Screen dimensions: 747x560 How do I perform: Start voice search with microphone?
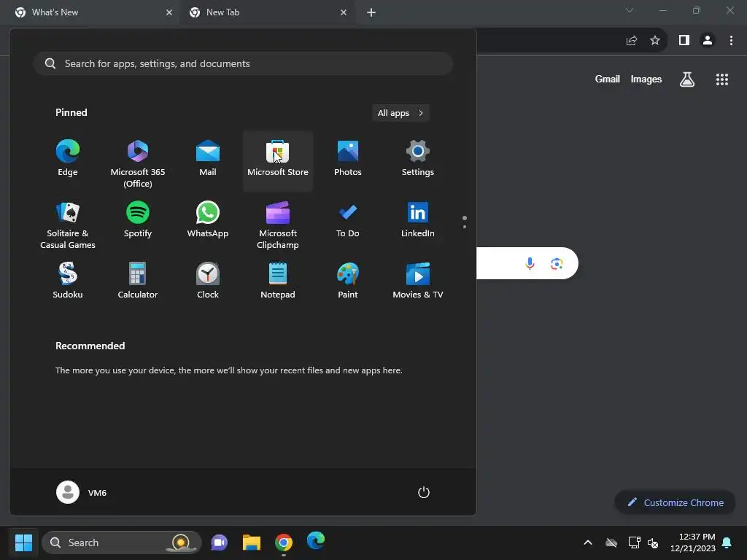point(530,263)
